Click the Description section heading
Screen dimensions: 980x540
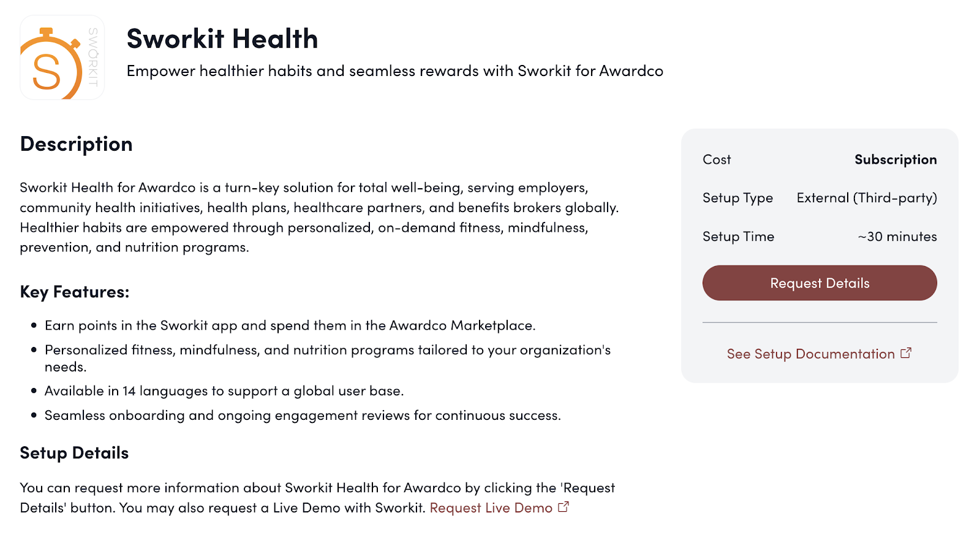(76, 143)
